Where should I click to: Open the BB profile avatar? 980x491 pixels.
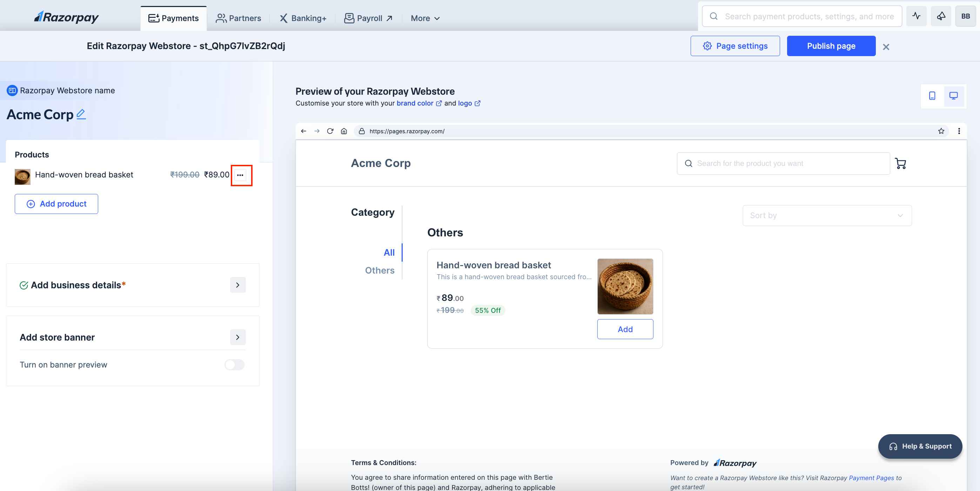point(965,16)
